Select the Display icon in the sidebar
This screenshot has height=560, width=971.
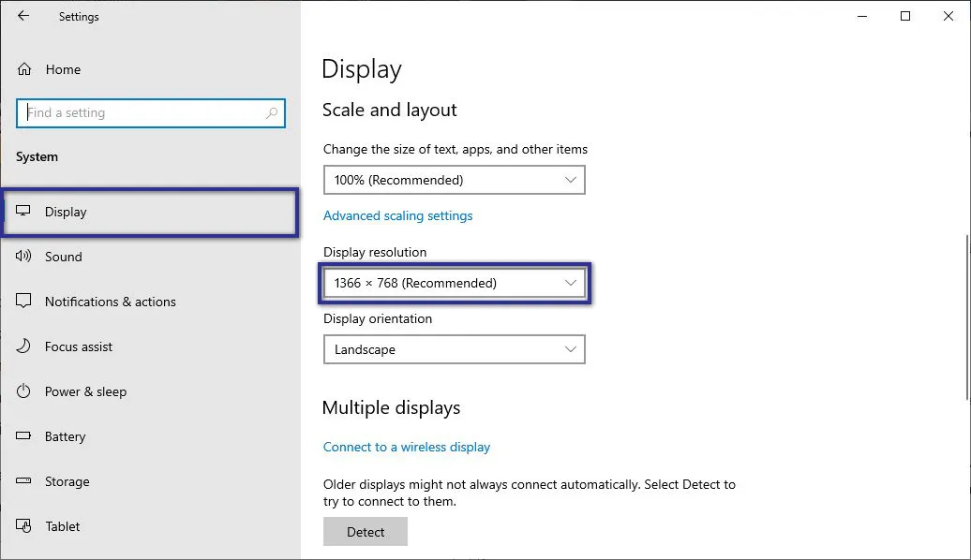[x=22, y=212]
